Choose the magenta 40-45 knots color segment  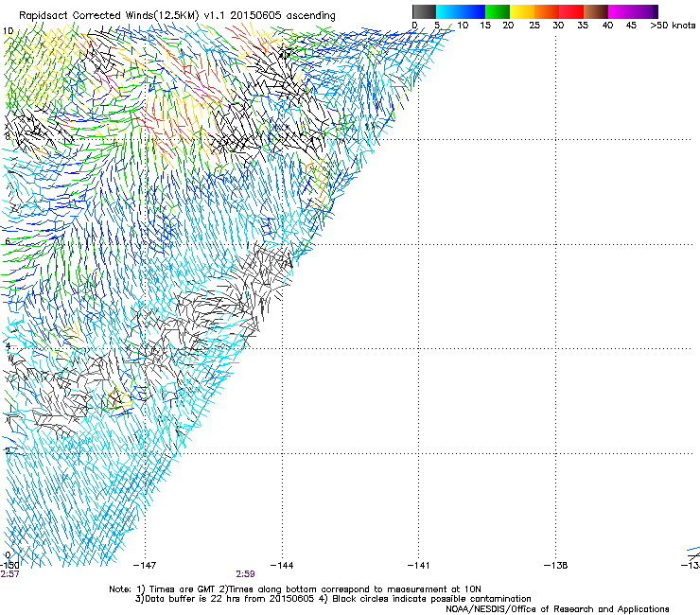pyautogui.click(x=622, y=11)
